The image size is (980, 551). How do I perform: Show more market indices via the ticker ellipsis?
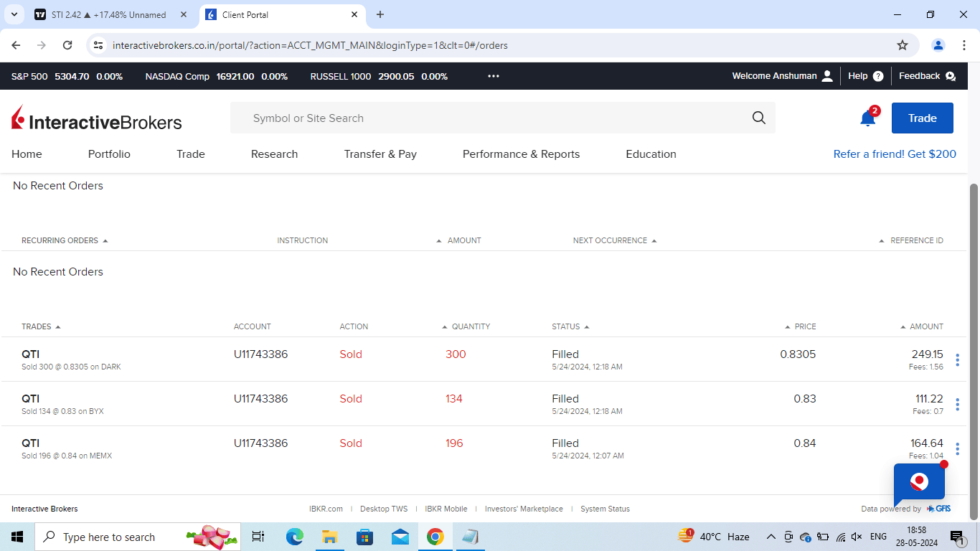pos(494,76)
